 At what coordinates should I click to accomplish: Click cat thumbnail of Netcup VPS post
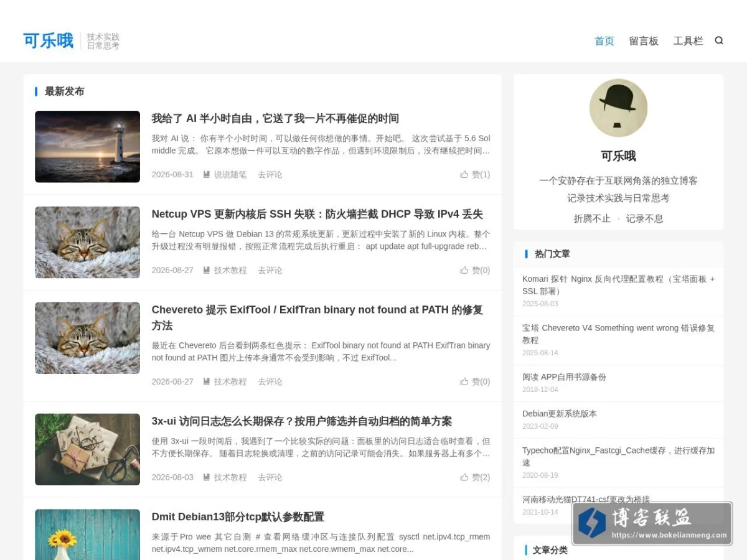[87, 243]
